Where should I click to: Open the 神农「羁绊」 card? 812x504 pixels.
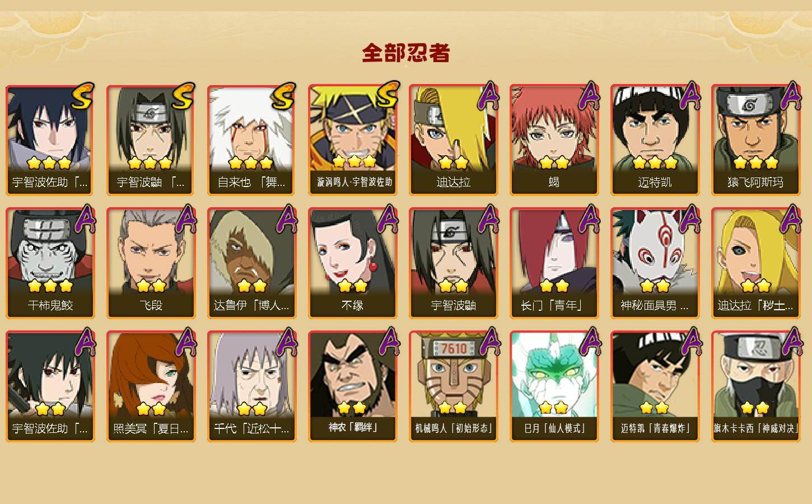tap(353, 386)
